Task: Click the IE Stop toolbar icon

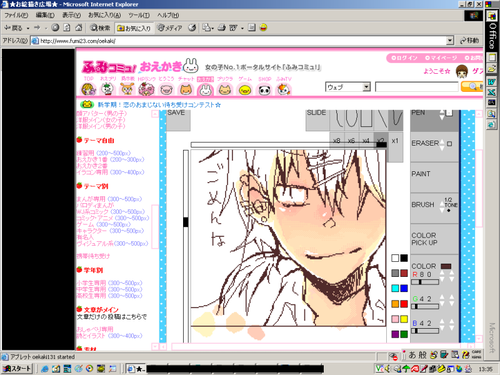Action: 55,28
